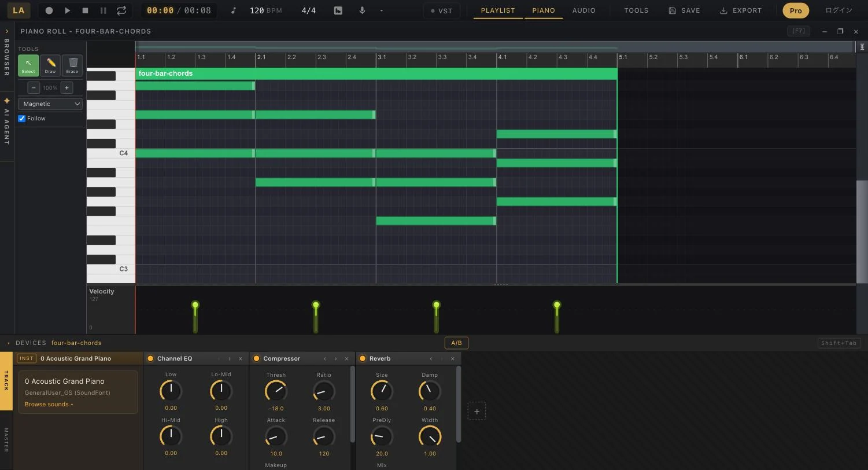Click the microphone input icon
This screenshot has width=868, height=470.
pyautogui.click(x=362, y=10)
